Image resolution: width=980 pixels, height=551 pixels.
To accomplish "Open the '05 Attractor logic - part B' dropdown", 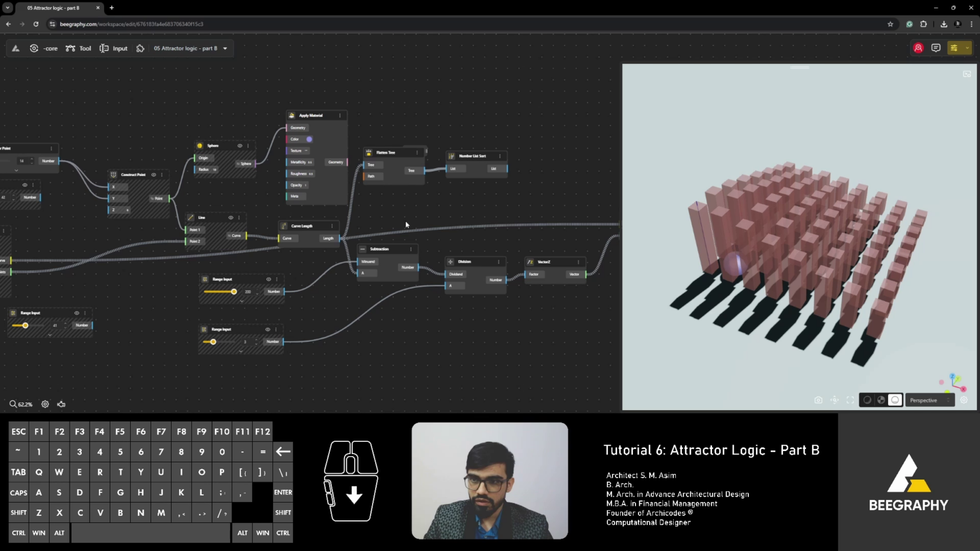I will coord(224,48).
